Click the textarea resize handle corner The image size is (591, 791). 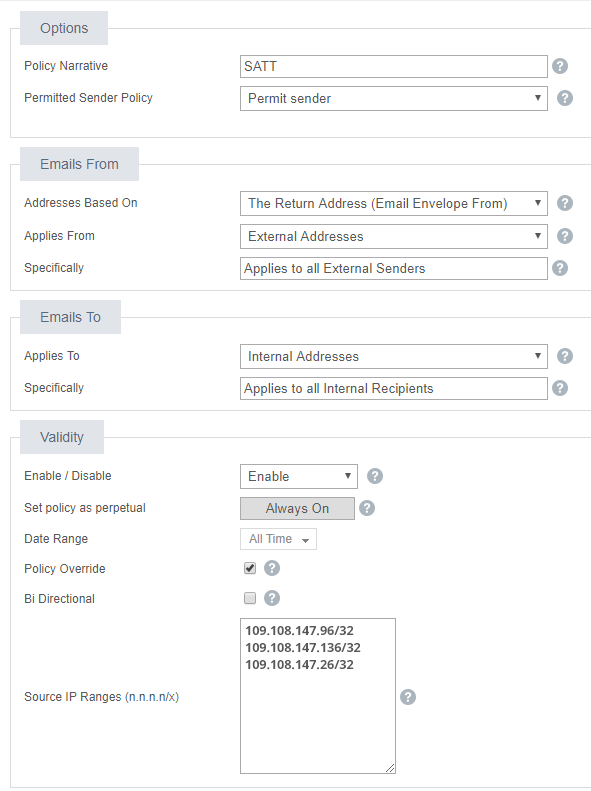390,768
